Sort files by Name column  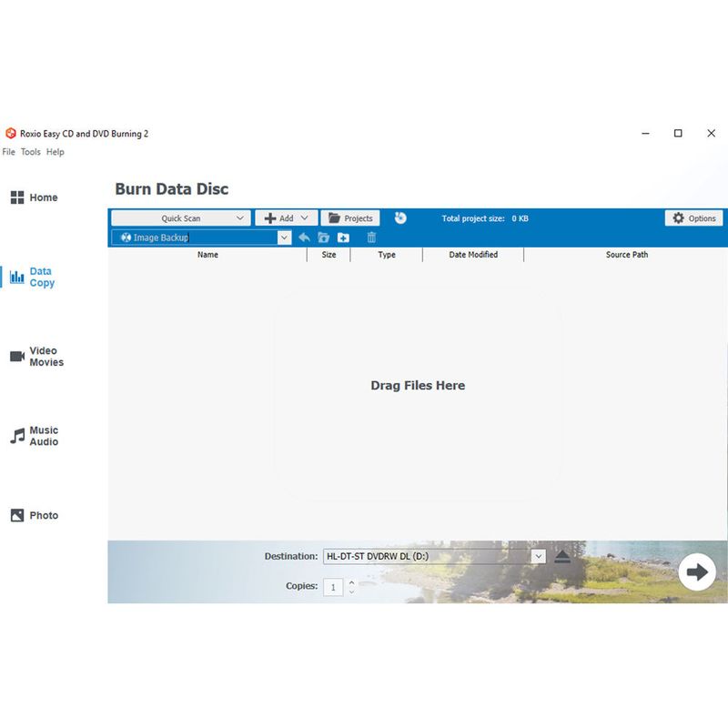(207, 255)
